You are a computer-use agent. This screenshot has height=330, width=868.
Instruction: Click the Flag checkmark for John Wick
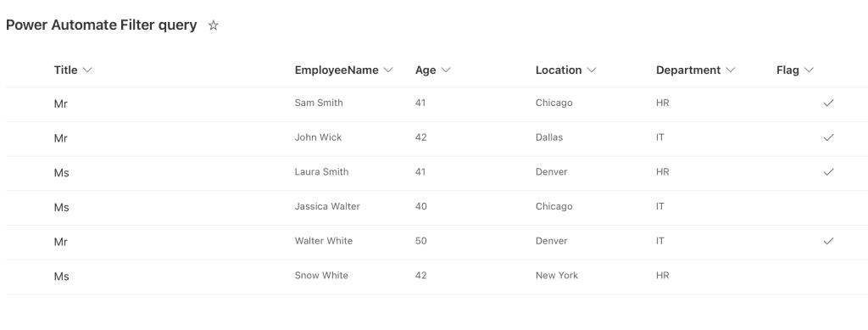coord(828,137)
